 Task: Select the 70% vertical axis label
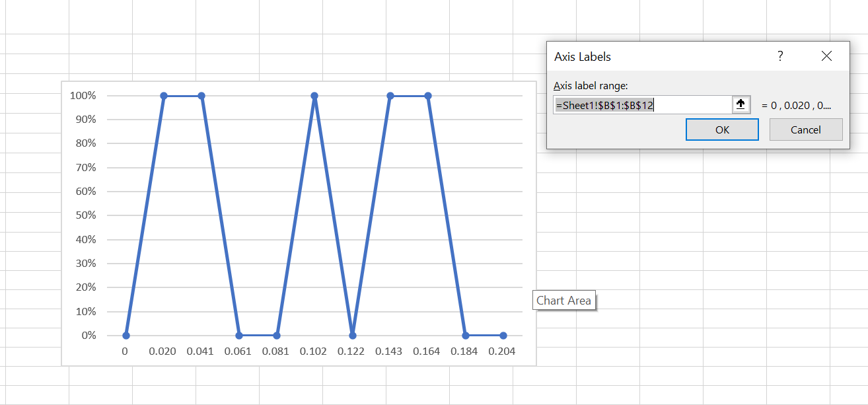[x=85, y=167]
